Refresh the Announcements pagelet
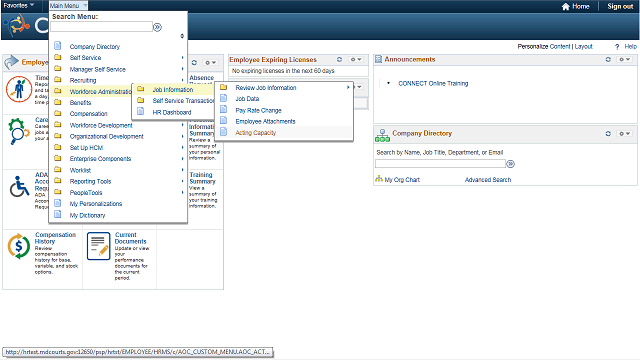640x360 pixels. [608, 60]
